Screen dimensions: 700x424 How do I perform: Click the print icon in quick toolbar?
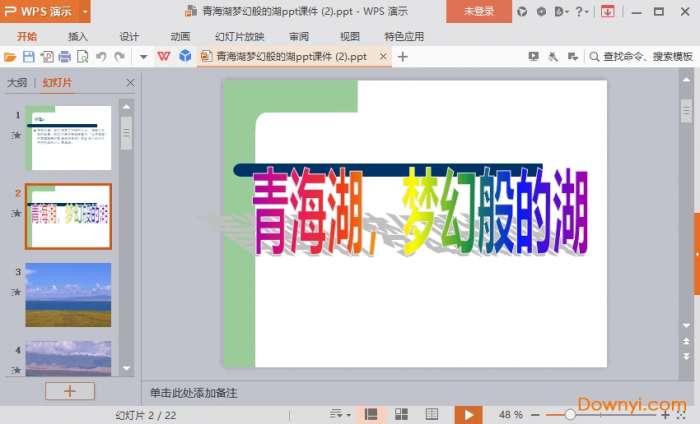65,57
